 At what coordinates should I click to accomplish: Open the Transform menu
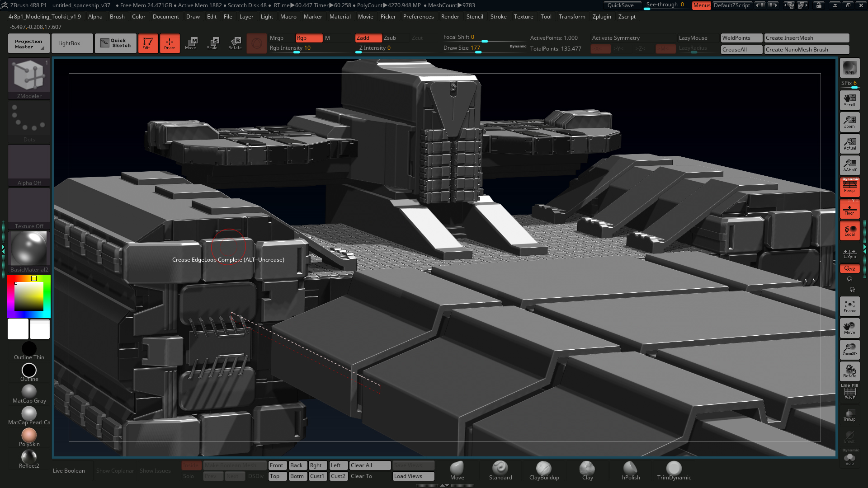[x=571, y=17]
